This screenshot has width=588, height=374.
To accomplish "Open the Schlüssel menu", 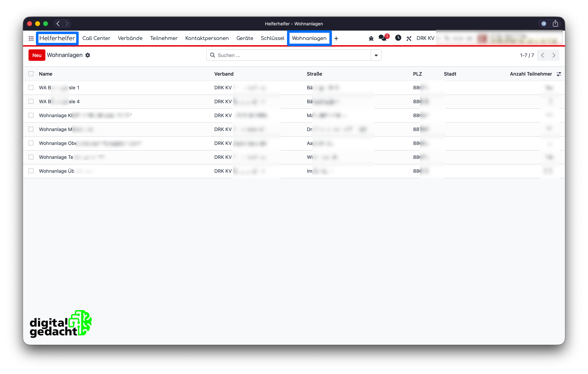I will click(x=272, y=38).
